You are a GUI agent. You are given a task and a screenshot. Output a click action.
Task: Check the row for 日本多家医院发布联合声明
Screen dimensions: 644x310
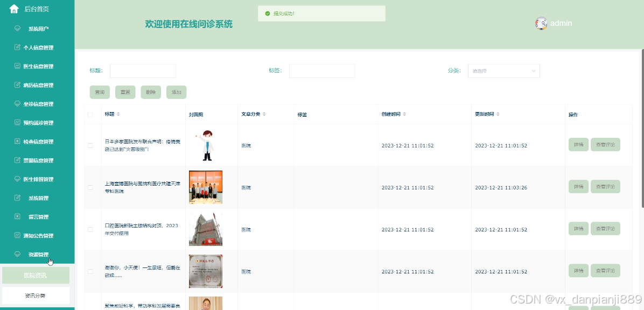[x=90, y=145]
